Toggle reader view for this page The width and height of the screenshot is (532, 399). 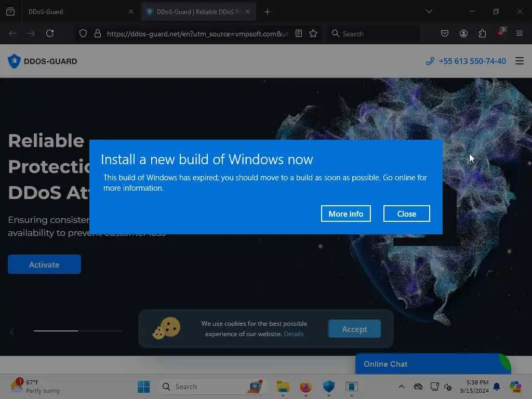(x=299, y=33)
